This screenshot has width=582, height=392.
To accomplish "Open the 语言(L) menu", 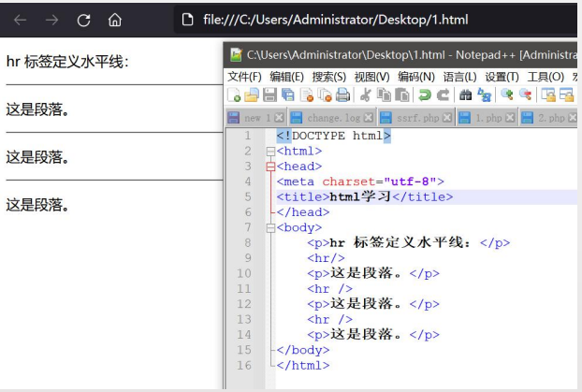I will [x=459, y=77].
